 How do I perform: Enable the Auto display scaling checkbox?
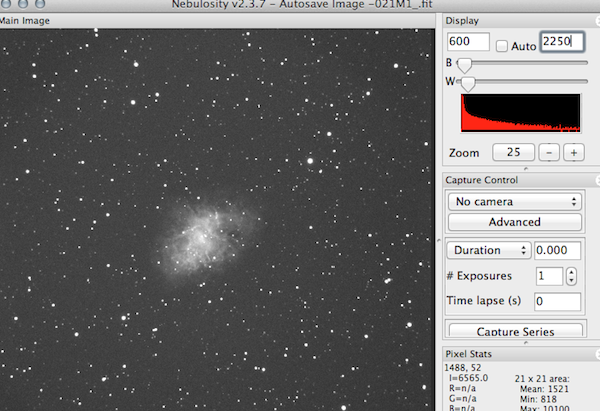point(502,46)
